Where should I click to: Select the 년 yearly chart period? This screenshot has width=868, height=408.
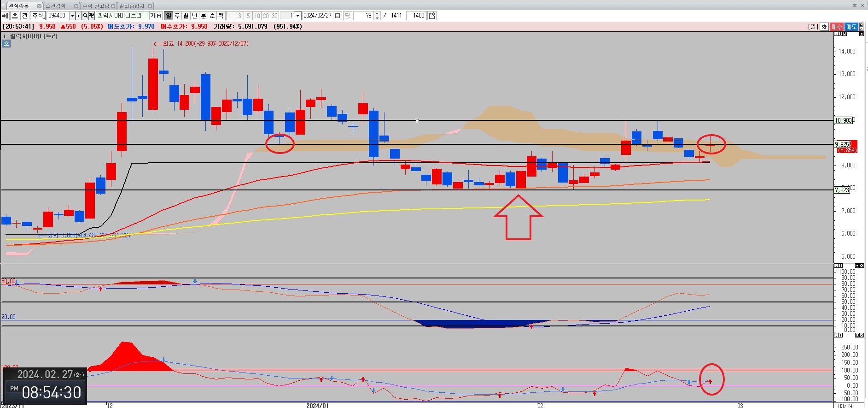[195, 16]
